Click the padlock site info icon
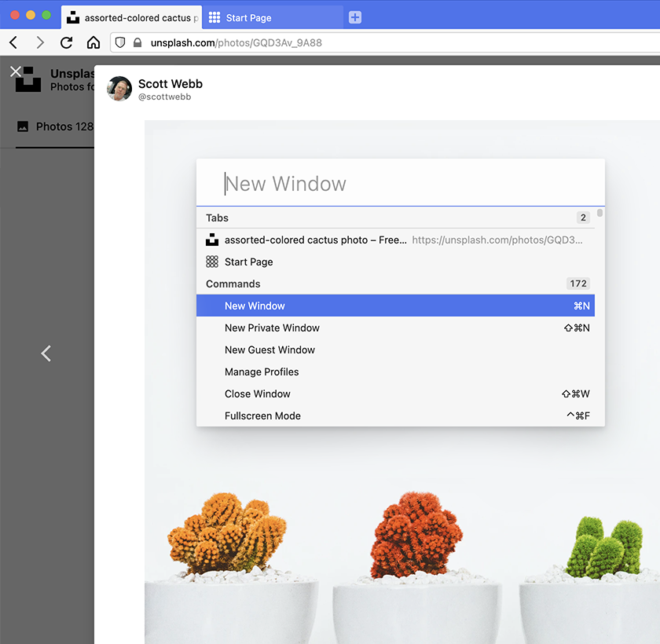 pos(137,42)
